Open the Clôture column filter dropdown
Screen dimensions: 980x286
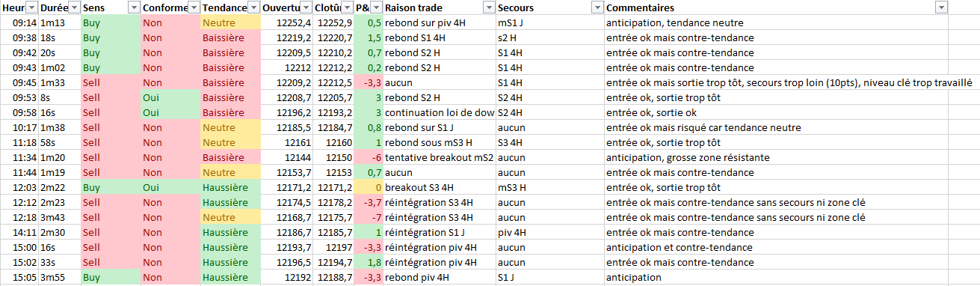coord(348,7)
